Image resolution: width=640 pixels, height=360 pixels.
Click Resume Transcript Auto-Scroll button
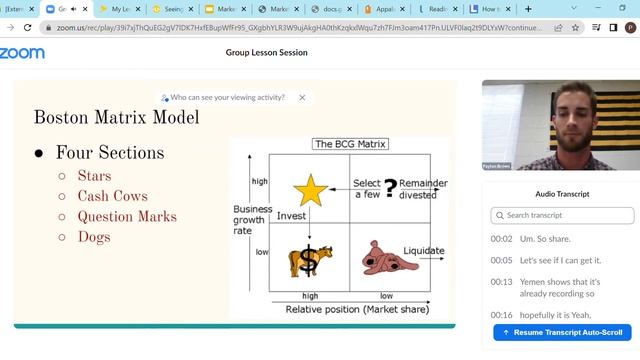pos(562,333)
